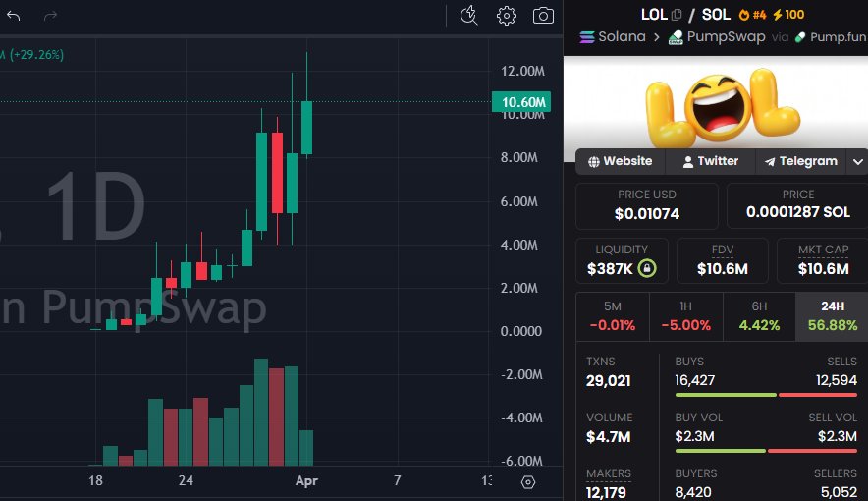Take a chart snapshot with camera icon
Image resolution: width=868 pixels, height=501 pixels.
click(x=543, y=16)
